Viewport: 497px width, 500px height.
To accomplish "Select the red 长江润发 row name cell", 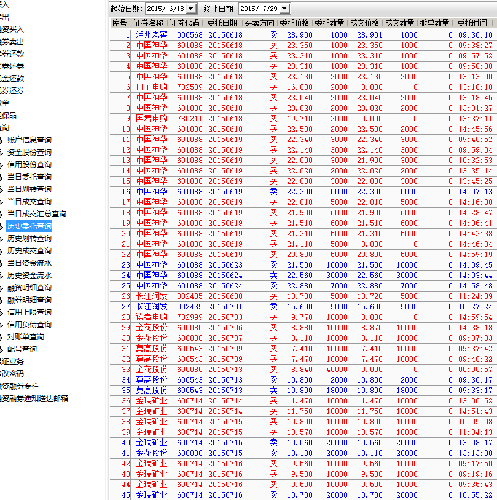I will [x=152, y=296].
